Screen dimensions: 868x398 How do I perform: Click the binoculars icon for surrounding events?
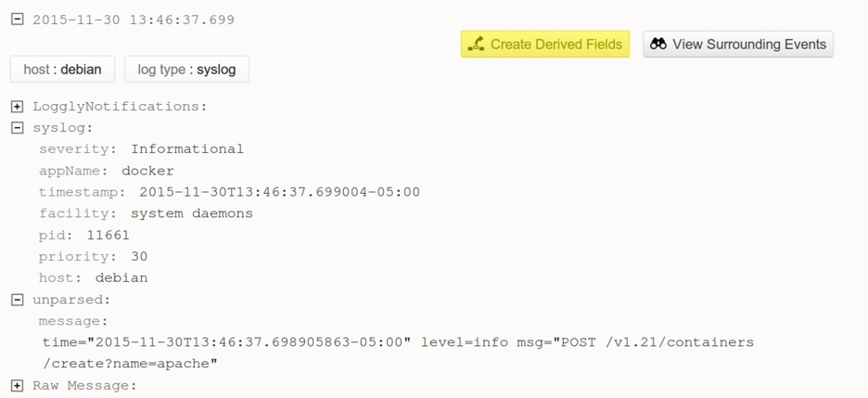pos(658,44)
